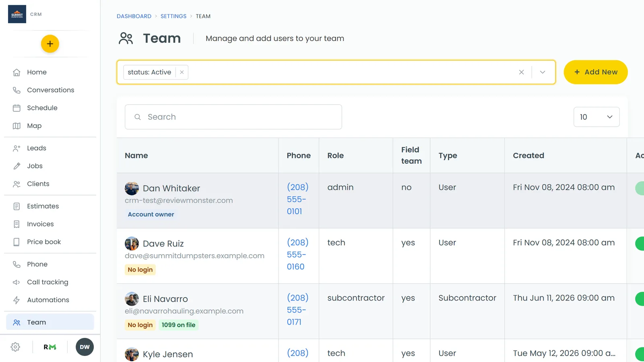Open the Map view
644x362 pixels.
[x=50, y=126]
